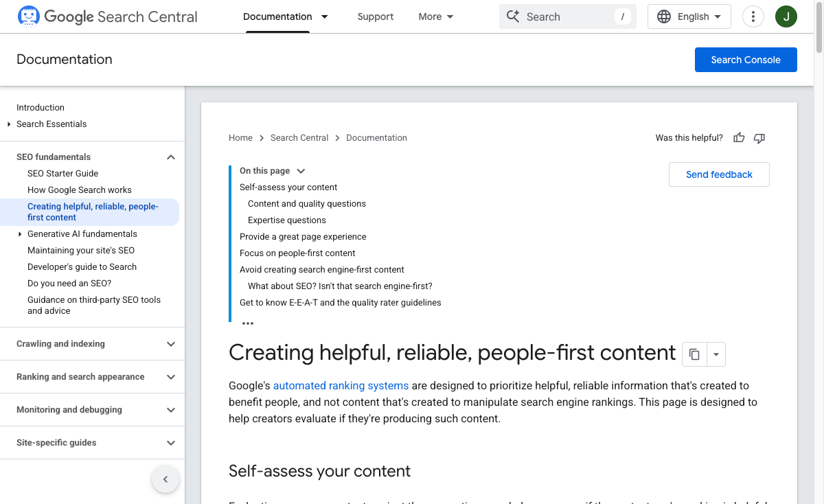Screen dimensions: 824x504
Task: Expand the Monitoring and debugging section
Action: (x=171, y=410)
